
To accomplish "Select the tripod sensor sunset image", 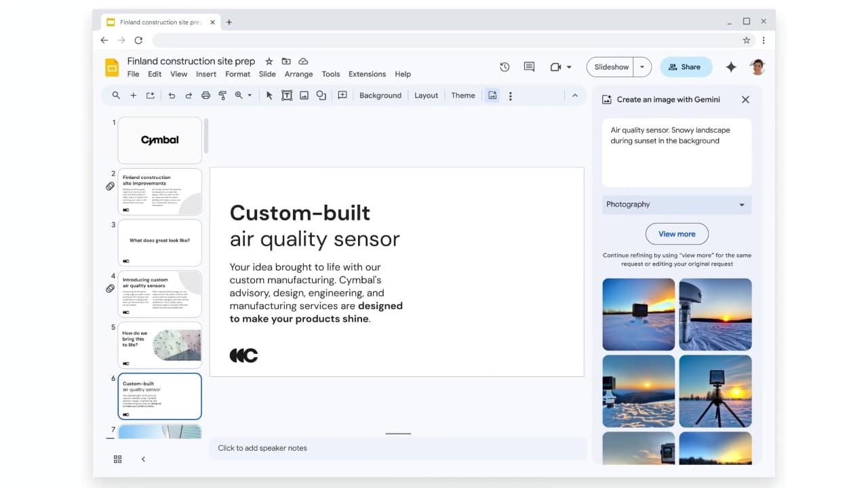I will pos(715,391).
